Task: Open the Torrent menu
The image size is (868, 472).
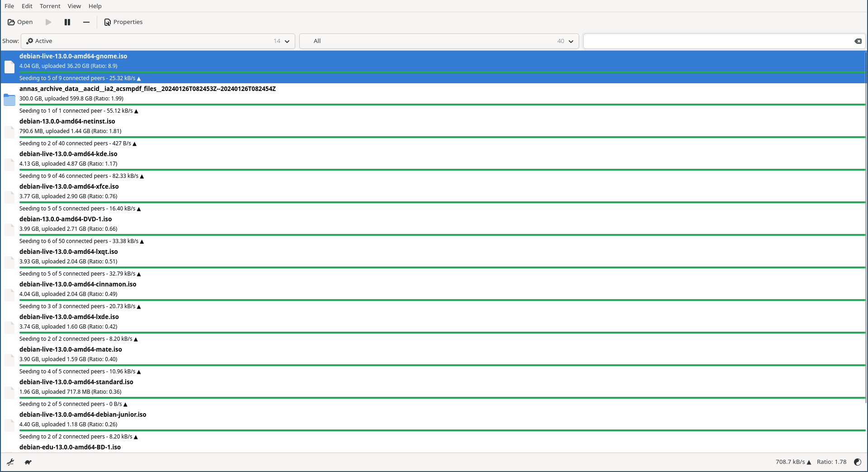Action: [50, 6]
